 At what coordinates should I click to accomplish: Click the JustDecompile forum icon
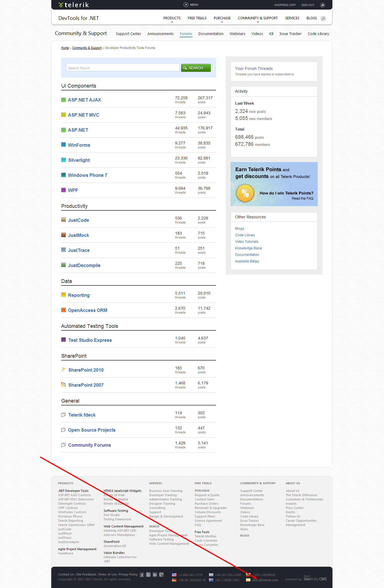tap(63, 265)
